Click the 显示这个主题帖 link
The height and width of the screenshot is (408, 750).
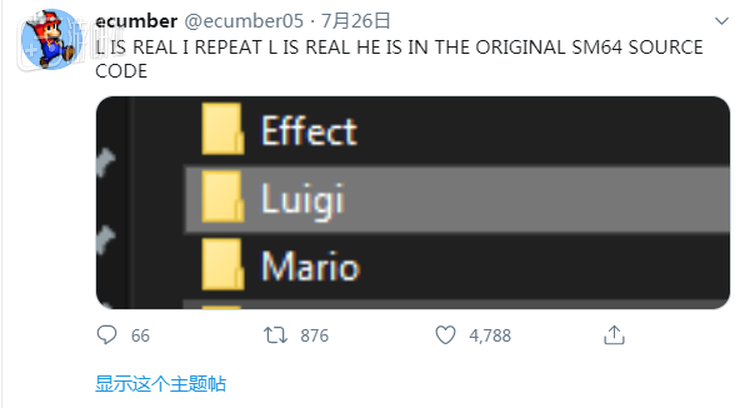click(x=160, y=384)
